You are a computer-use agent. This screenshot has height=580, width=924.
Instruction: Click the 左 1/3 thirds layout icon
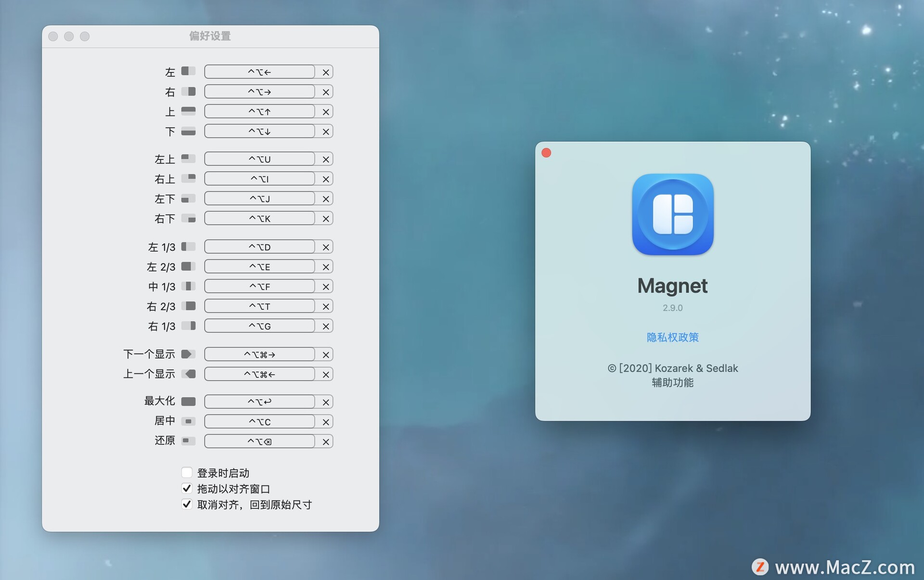pos(188,246)
